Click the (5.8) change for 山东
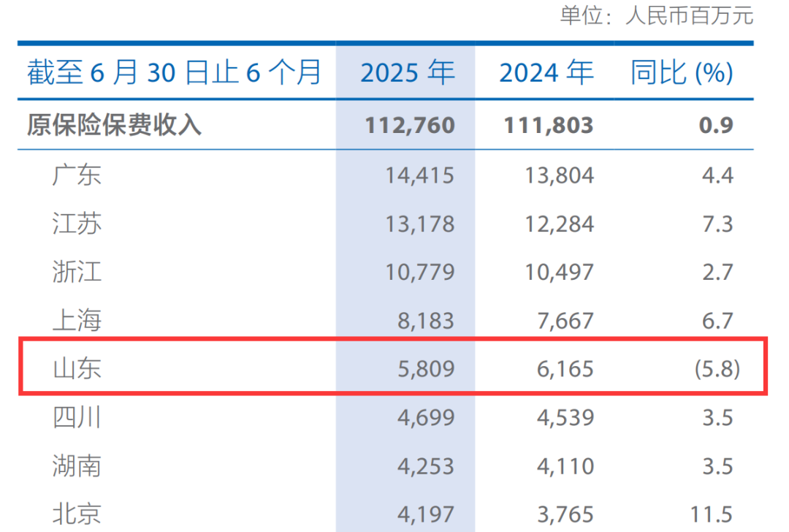The image size is (789, 532). [x=717, y=369]
